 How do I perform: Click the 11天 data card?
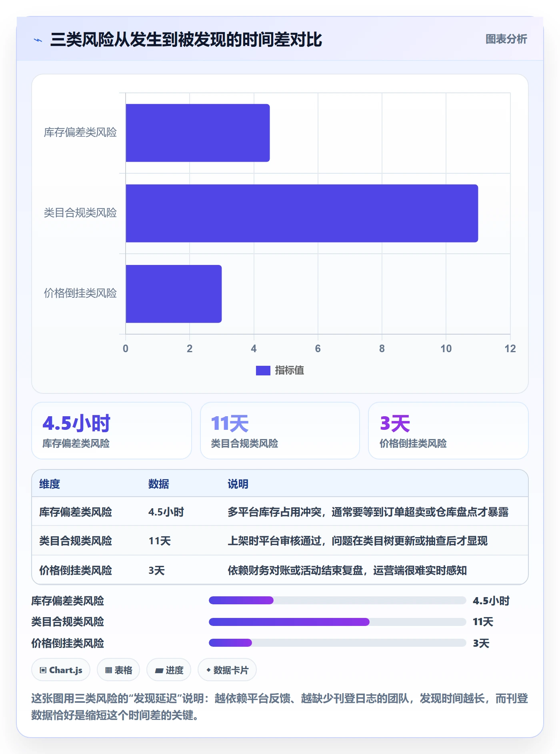click(x=280, y=431)
